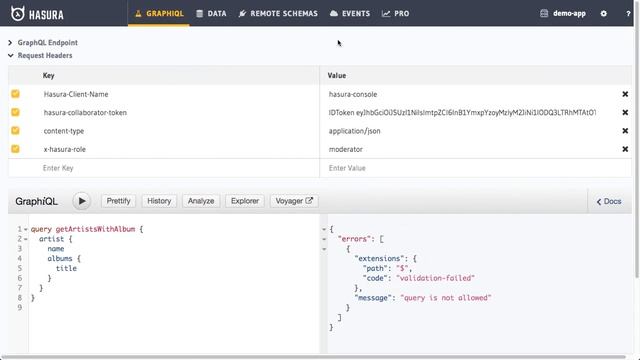The height and width of the screenshot is (360, 640).
Task: Uncheck the Hasura-Client-Name header checkbox
Action: [16, 94]
